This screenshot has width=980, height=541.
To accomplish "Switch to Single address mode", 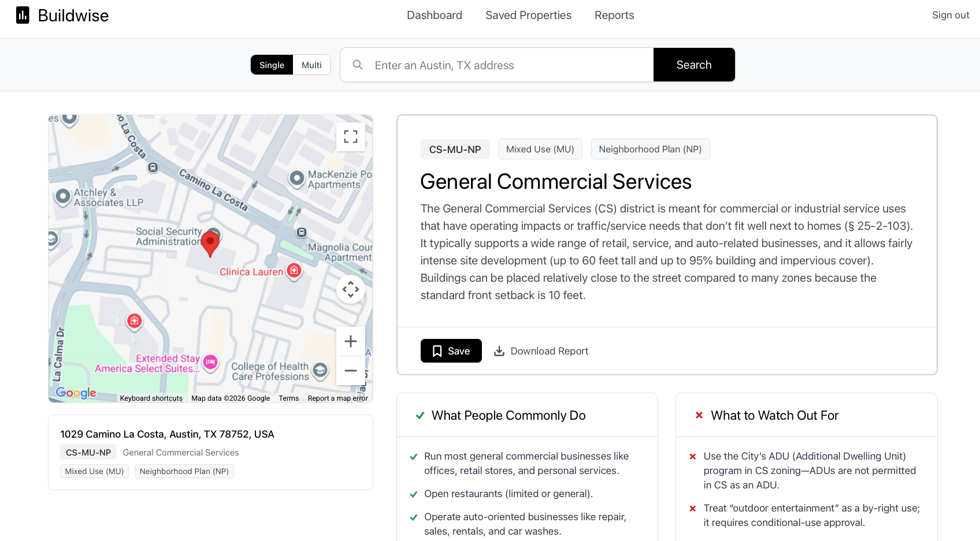I will click(x=272, y=65).
